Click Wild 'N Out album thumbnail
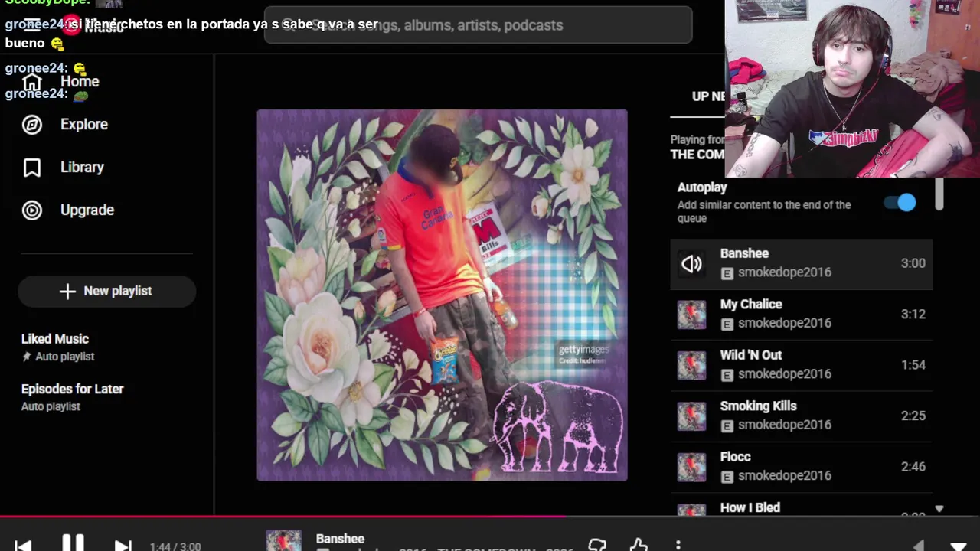The width and height of the screenshot is (980, 551). (x=691, y=365)
